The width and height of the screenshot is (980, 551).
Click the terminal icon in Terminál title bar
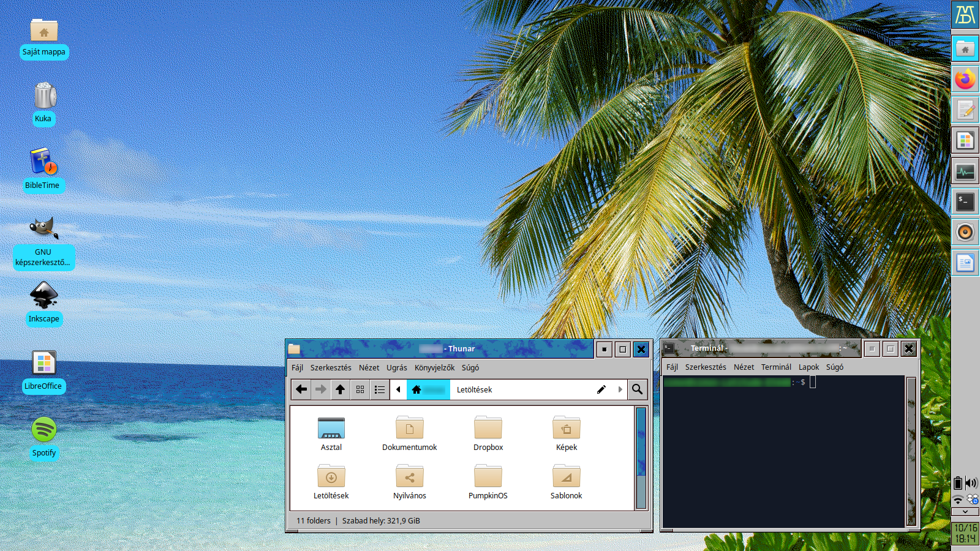point(669,348)
